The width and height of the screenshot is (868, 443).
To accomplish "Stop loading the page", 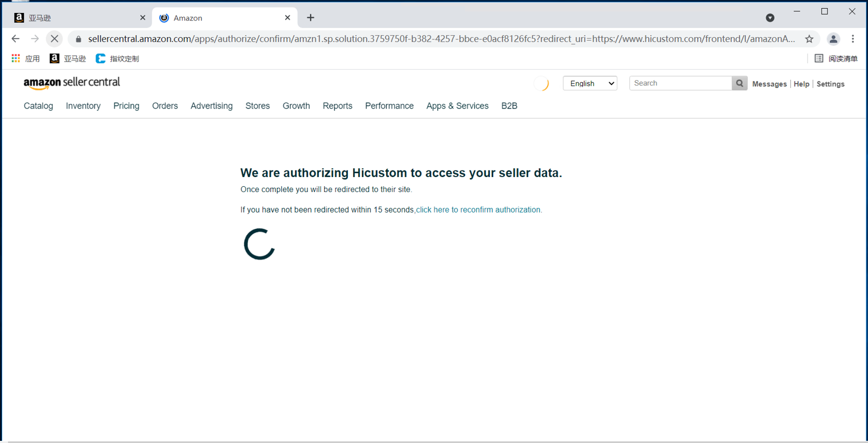I will pyautogui.click(x=55, y=39).
